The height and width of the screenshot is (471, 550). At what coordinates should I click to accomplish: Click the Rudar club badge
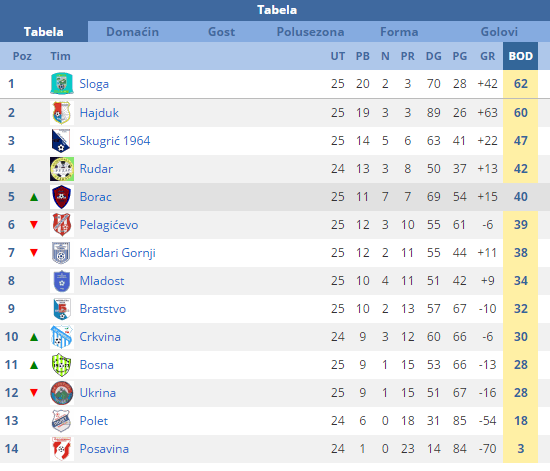[62, 169]
